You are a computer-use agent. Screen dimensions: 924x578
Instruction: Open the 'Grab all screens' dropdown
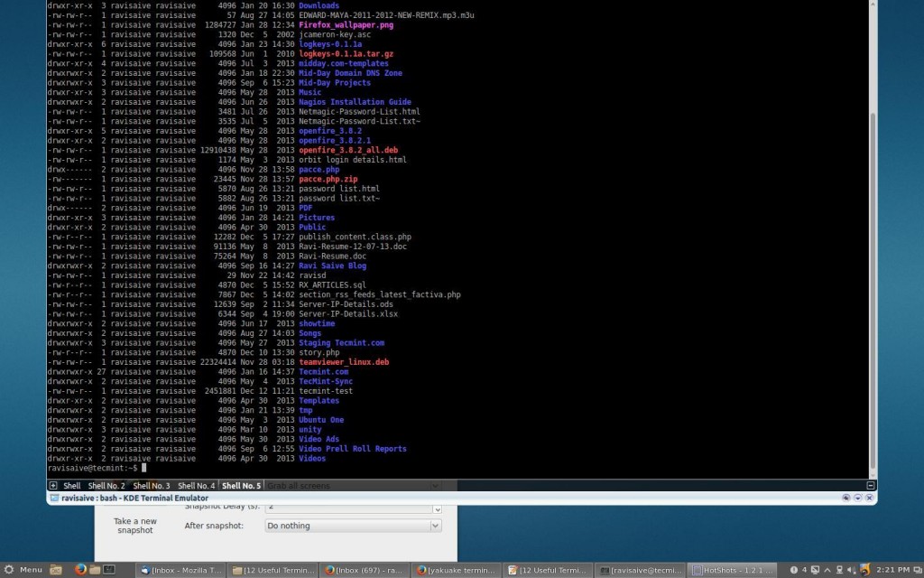click(x=352, y=485)
